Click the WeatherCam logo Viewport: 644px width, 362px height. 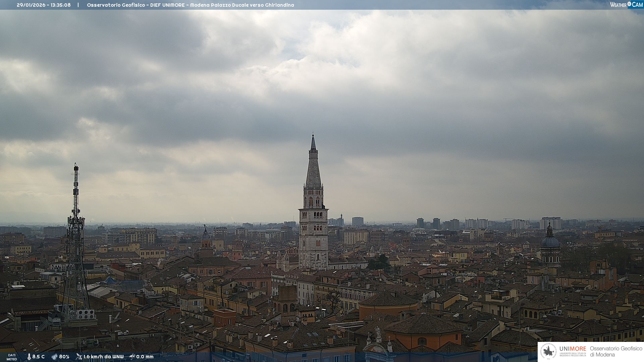point(626,5)
